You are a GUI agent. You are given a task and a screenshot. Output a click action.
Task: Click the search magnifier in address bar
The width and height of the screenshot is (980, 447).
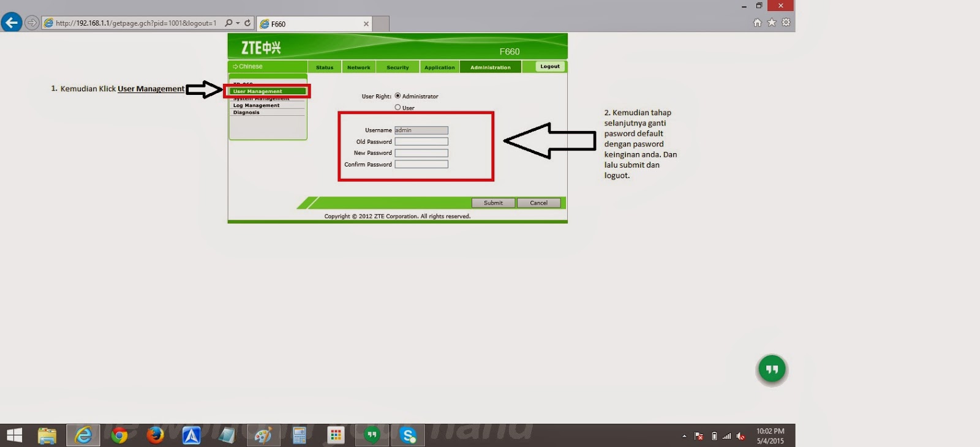point(228,23)
